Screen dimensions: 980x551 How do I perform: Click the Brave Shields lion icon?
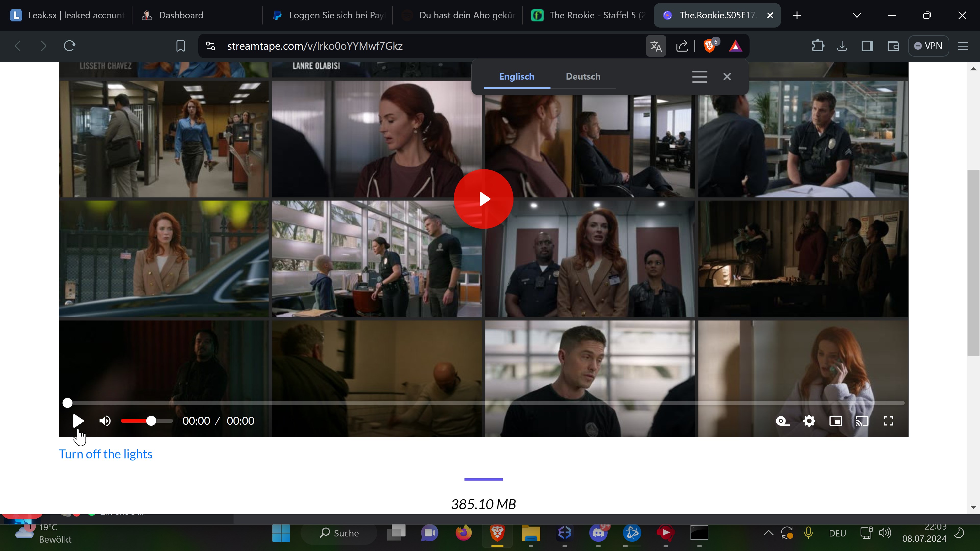coord(709,46)
